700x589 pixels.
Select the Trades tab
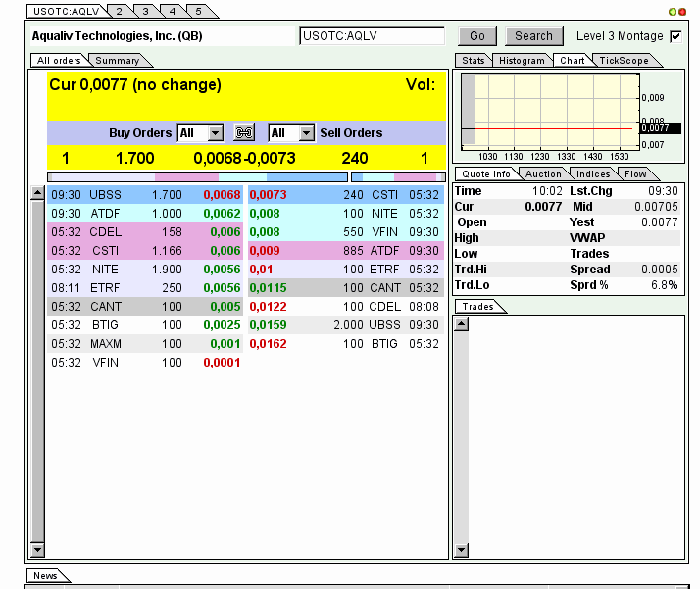tap(477, 306)
